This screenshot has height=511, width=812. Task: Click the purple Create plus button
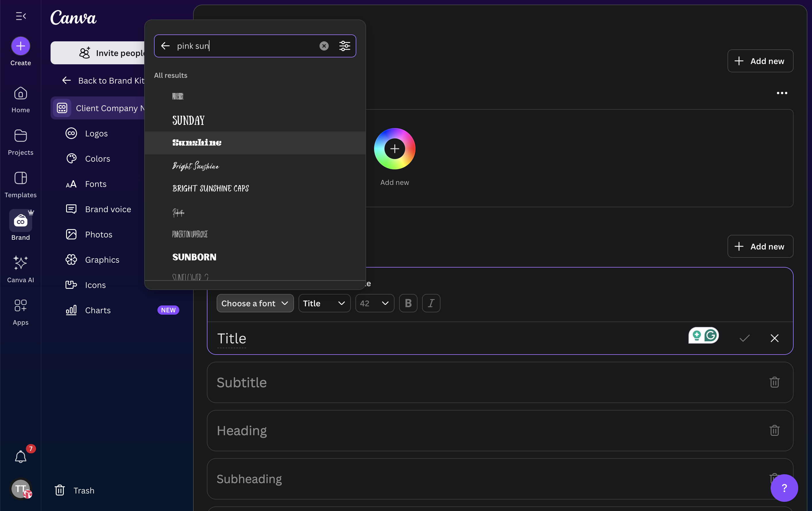(21, 46)
